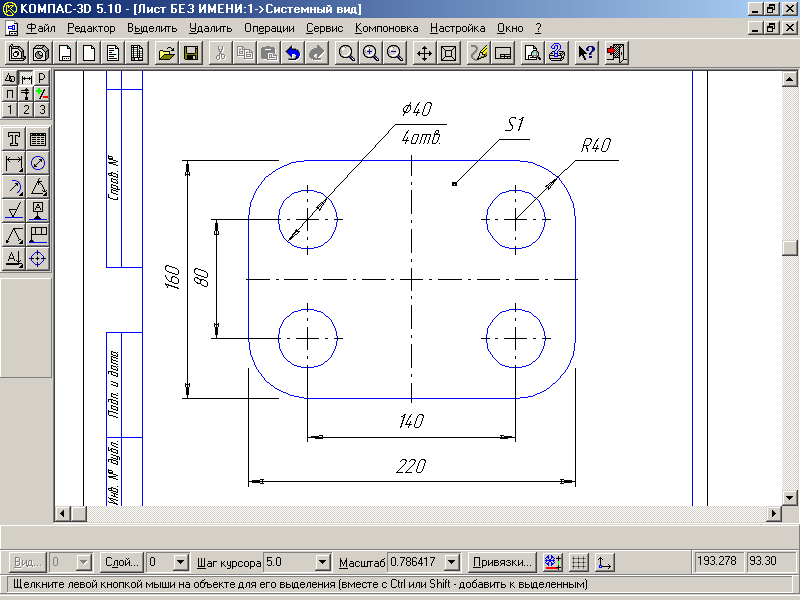Click the redraw pencil icon

coord(479,53)
